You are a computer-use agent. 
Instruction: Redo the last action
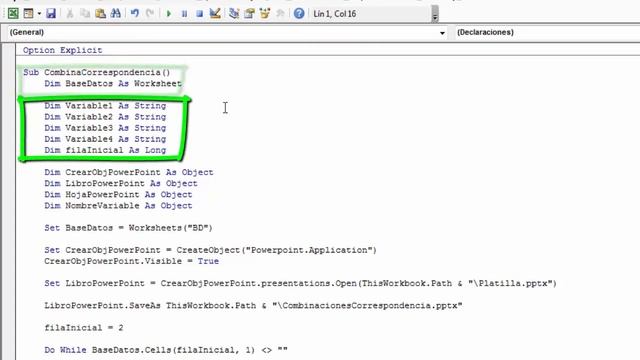[x=150, y=13]
